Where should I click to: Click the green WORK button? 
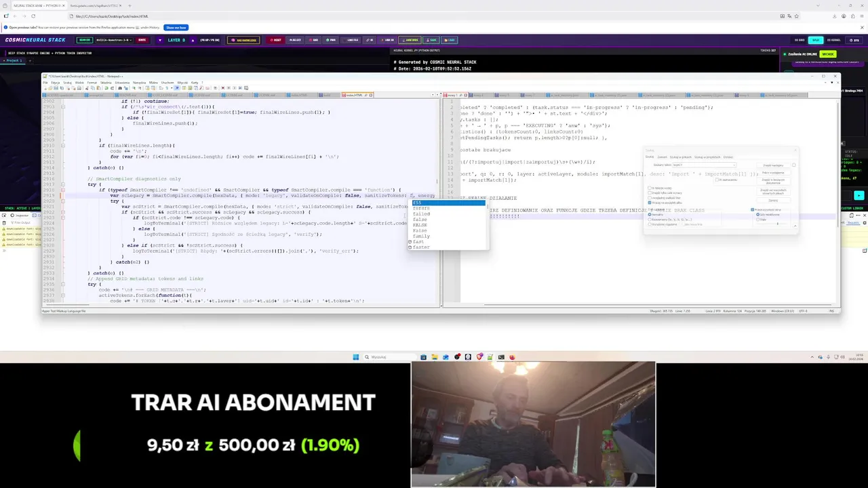tap(828, 54)
